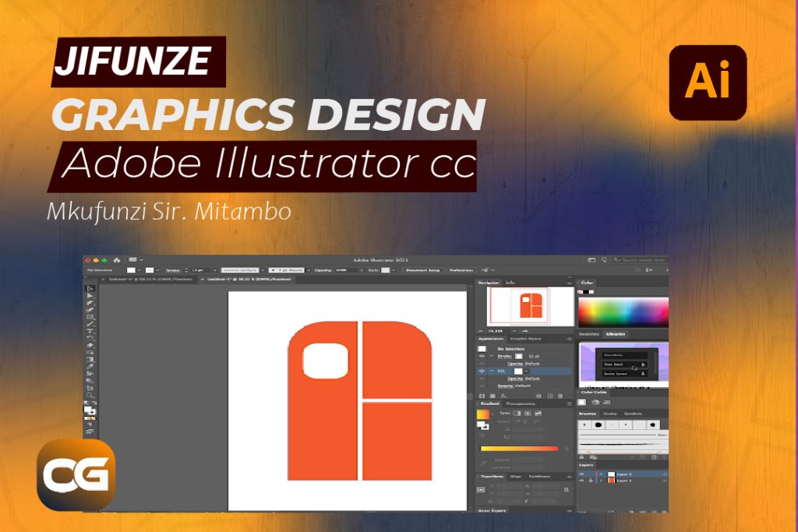Expand the Layer 2 disclosure arrow
Image resolution: width=798 pixels, height=532 pixels.
tap(602, 474)
